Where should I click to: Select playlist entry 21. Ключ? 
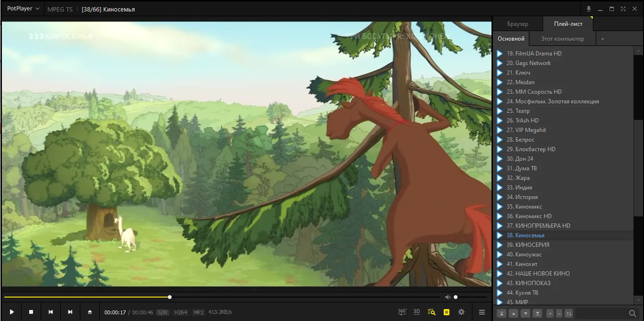pyautogui.click(x=563, y=73)
